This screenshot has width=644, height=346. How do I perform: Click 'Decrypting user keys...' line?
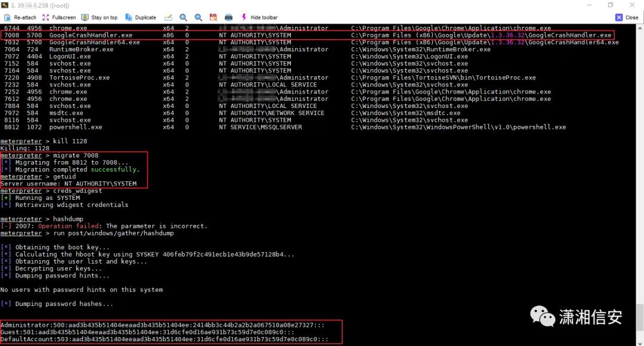(x=51, y=268)
